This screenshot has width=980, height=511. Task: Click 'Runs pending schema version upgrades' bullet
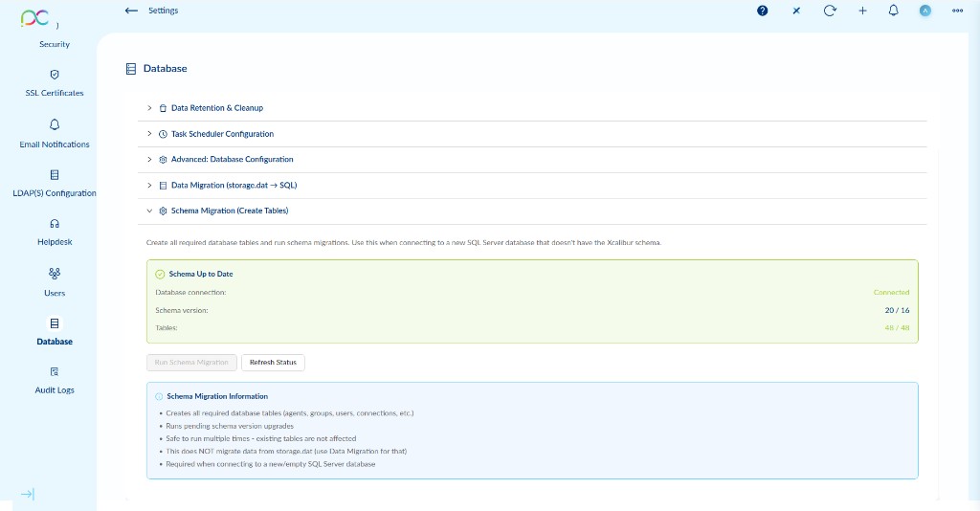(x=230, y=426)
